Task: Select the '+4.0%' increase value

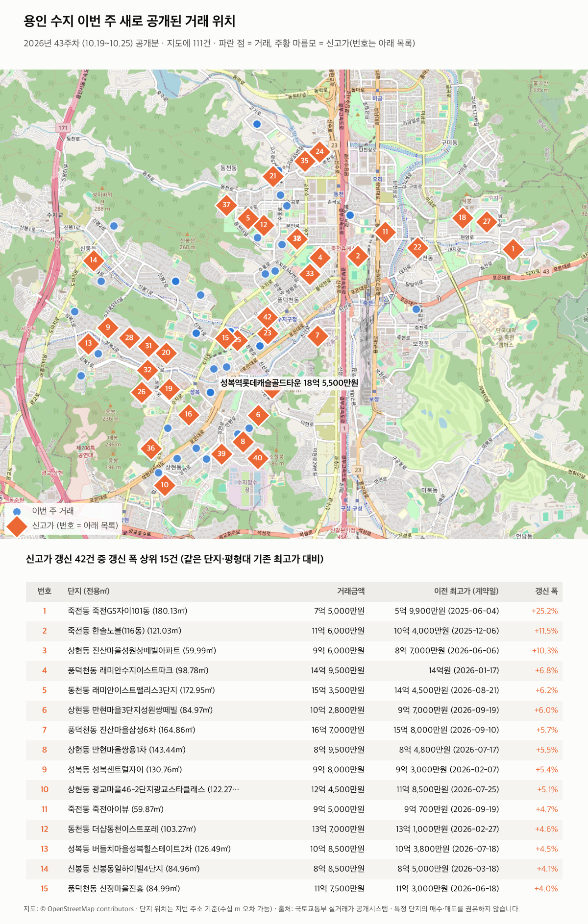Action: point(546,889)
